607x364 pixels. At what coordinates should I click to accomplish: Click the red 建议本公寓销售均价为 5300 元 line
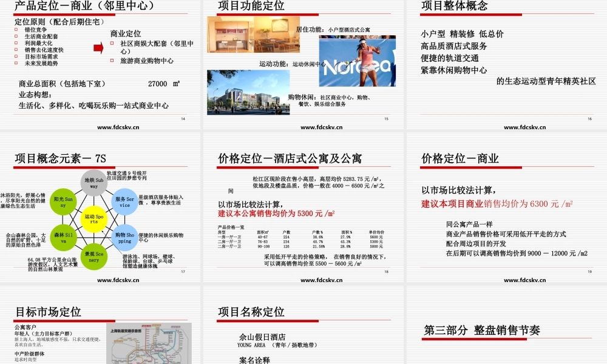point(276,214)
